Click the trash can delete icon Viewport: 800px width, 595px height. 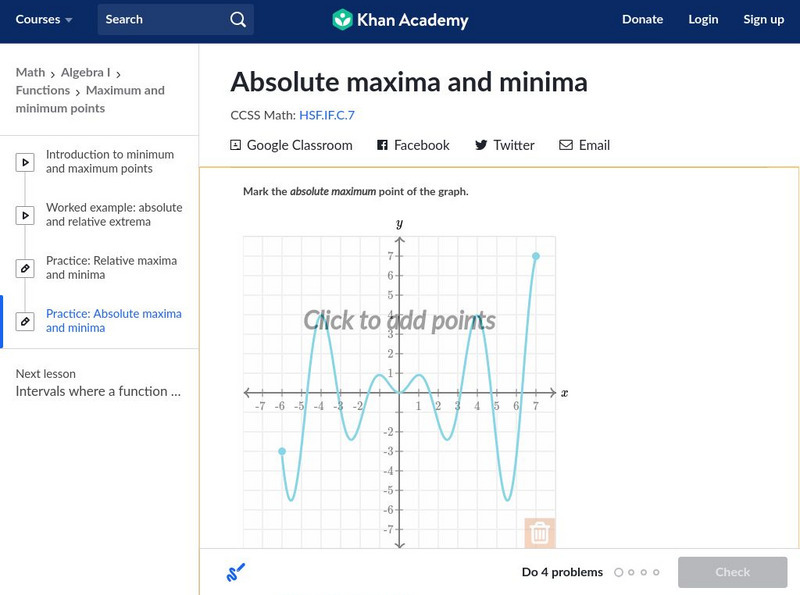pyautogui.click(x=539, y=533)
